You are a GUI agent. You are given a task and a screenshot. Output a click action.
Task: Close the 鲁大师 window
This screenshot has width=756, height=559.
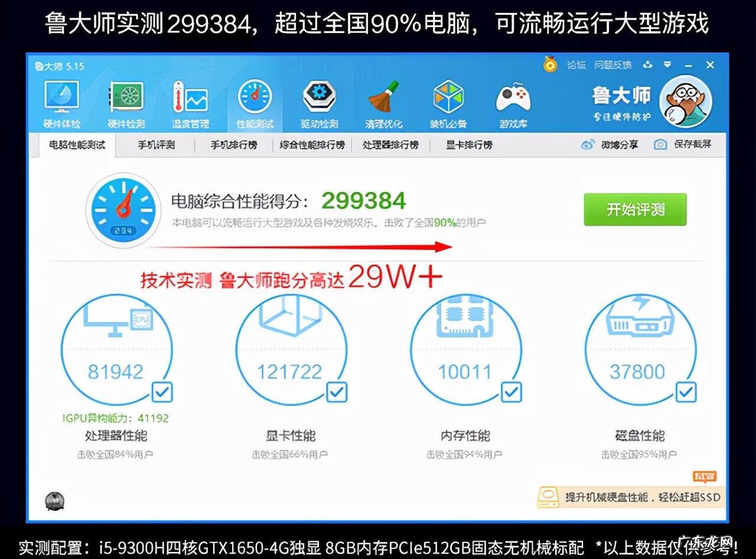(x=710, y=64)
